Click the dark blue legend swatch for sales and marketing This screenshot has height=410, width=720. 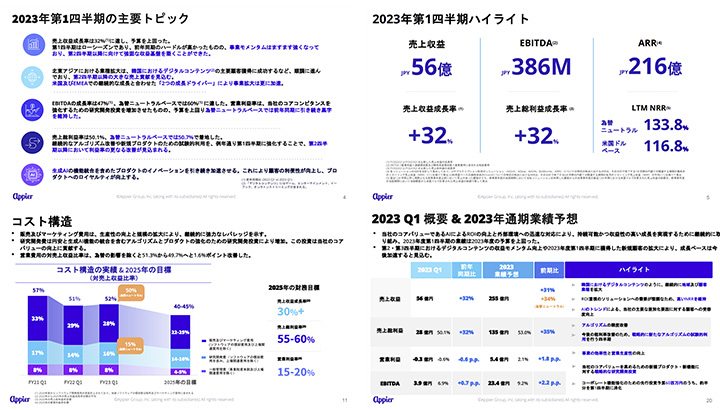204,341
